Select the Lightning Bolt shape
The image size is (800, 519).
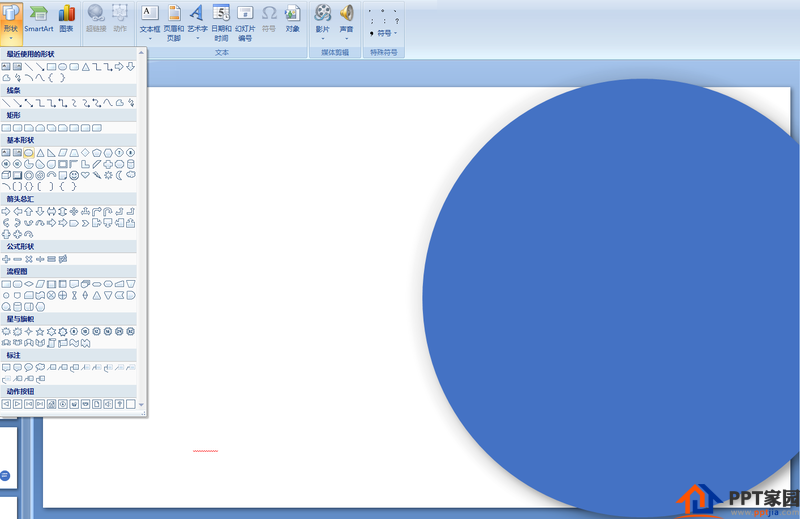click(x=97, y=175)
